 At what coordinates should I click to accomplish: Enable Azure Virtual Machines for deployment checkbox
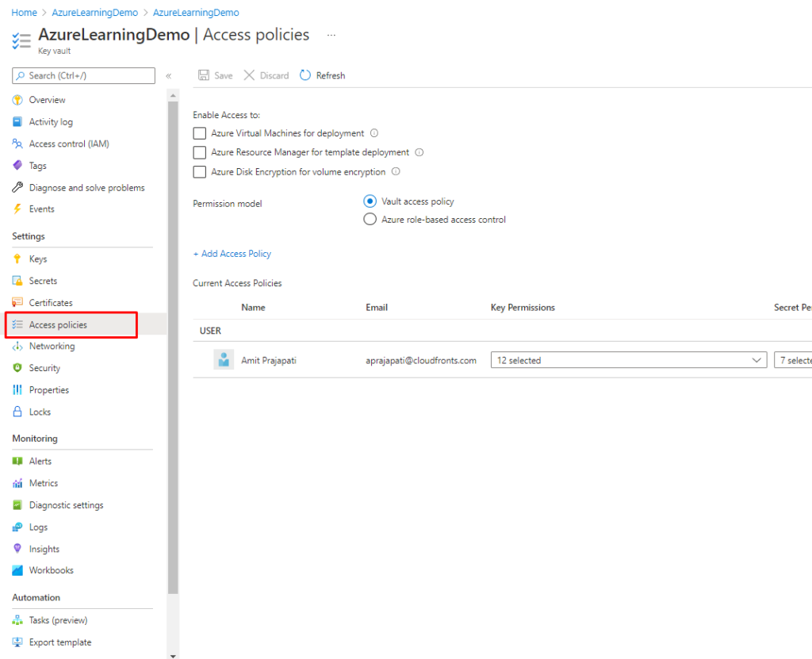coord(199,133)
